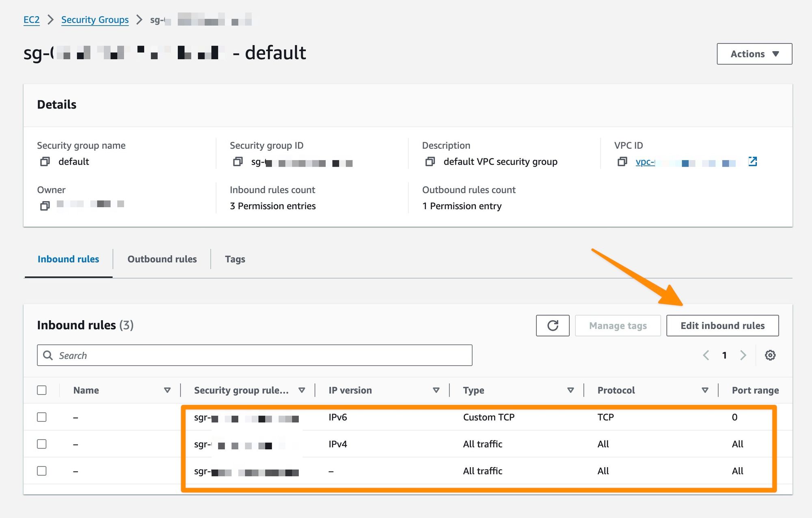This screenshot has width=812, height=518.
Task: Copy the VPC ID value
Action: click(622, 162)
